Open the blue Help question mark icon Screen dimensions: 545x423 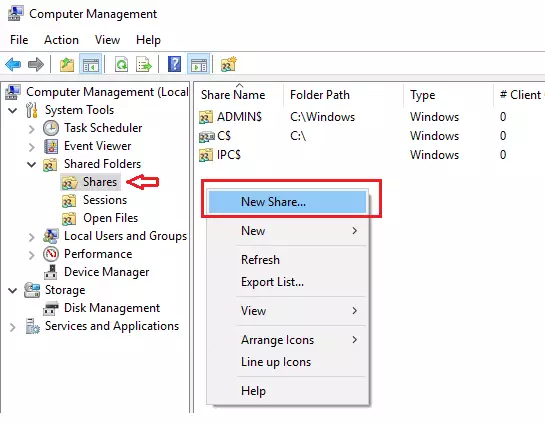(x=174, y=64)
